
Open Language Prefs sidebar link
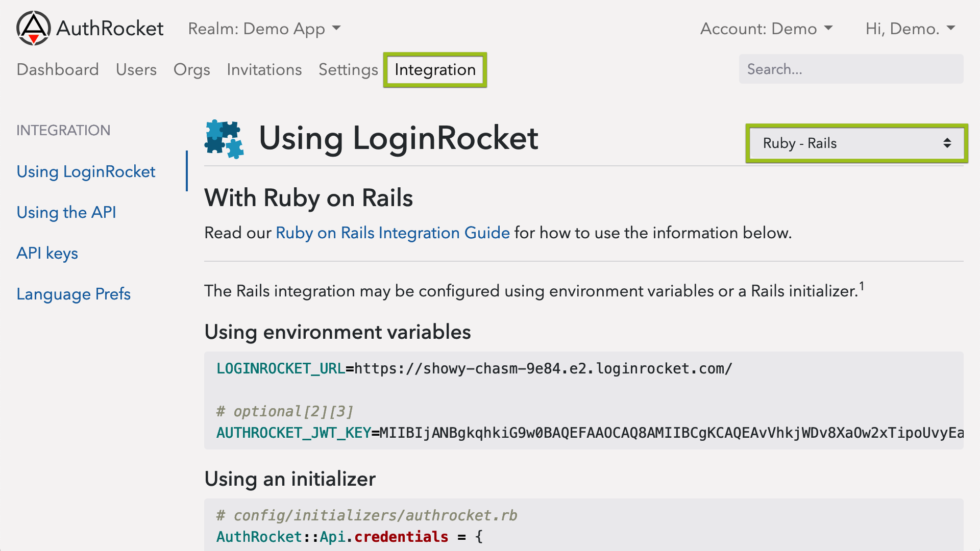(x=73, y=294)
